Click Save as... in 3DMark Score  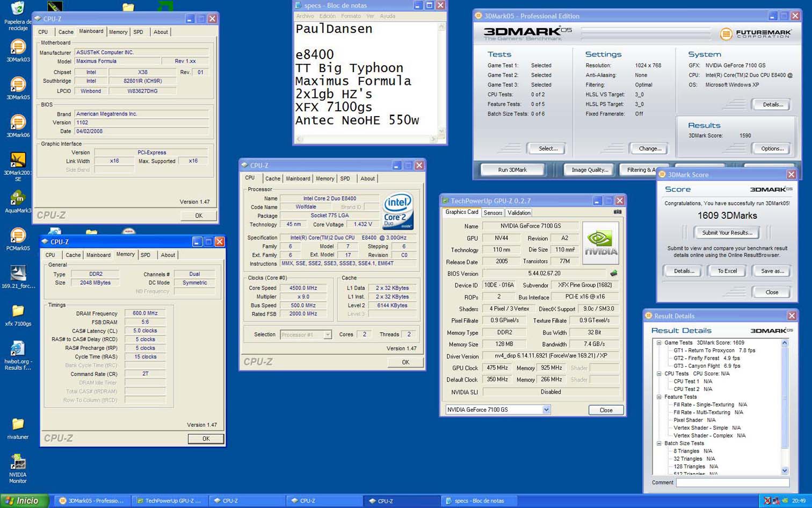[772, 271]
